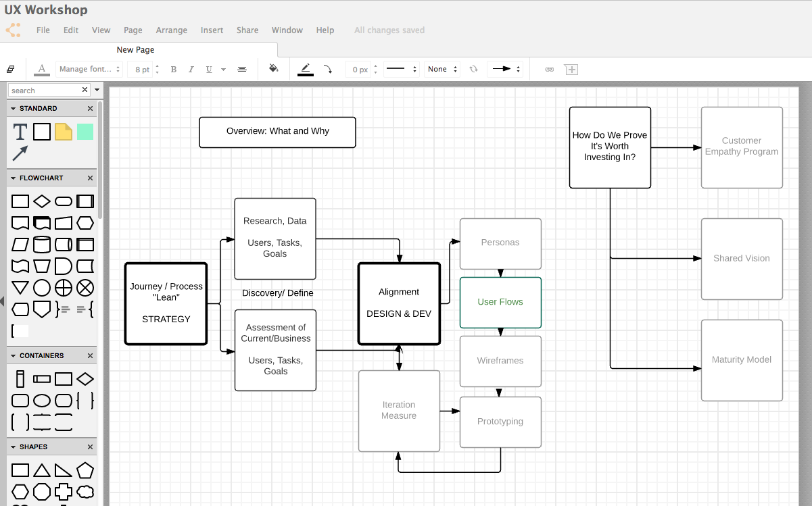Open more text options dropdown arrow
Viewport: 812px width, 506px height.
(x=224, y=70)
